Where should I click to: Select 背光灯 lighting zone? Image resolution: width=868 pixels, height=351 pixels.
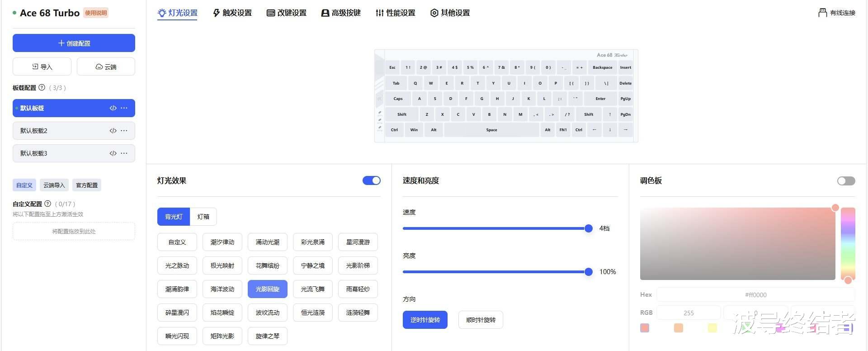[174, 217]
